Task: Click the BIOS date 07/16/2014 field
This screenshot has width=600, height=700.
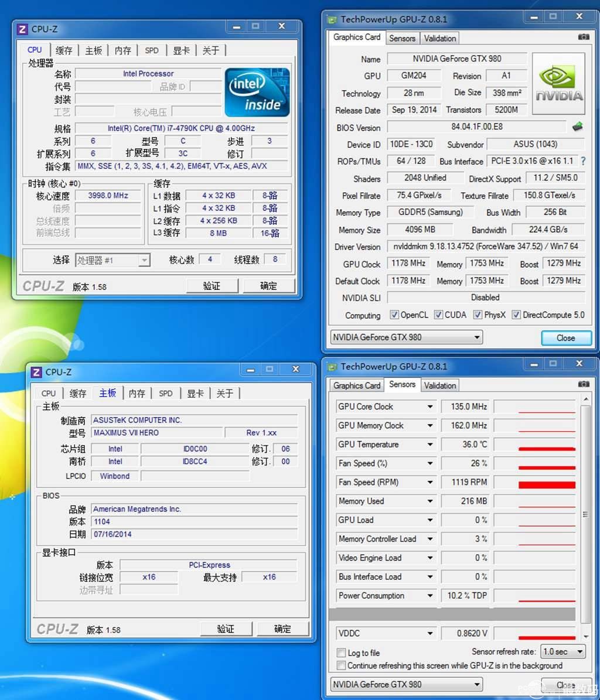Action: click(194, 534)
